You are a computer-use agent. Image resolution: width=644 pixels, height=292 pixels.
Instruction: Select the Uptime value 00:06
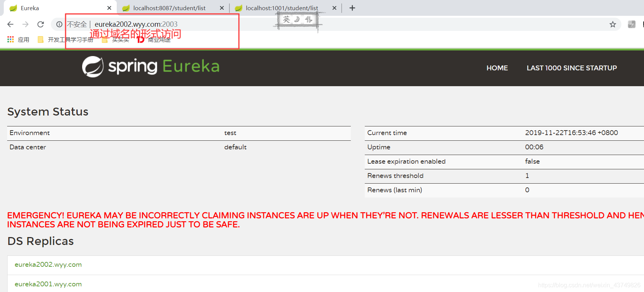pyautogui.click(x=534, y=147)
